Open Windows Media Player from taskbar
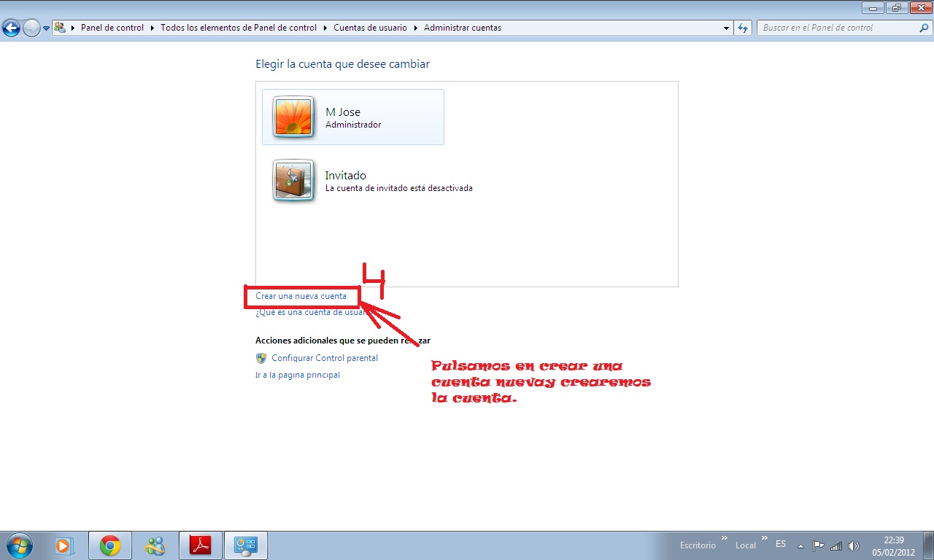 (63, 545)
